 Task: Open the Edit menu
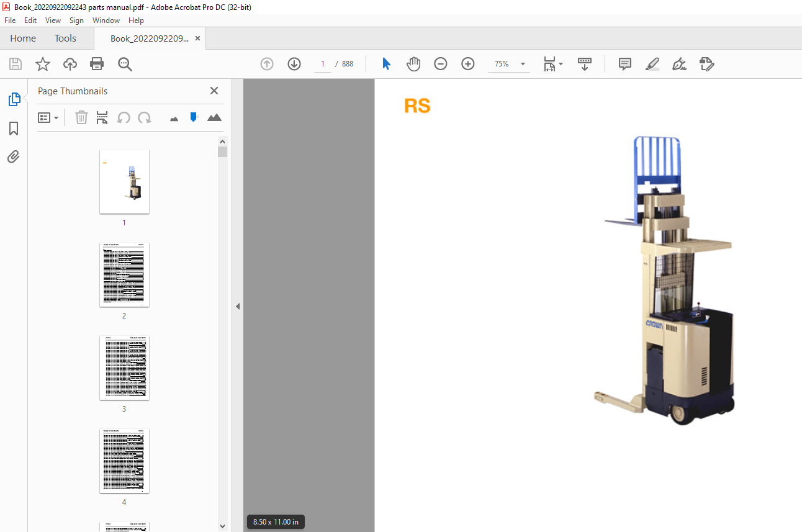pyautogui.click(x=30, y=20)
